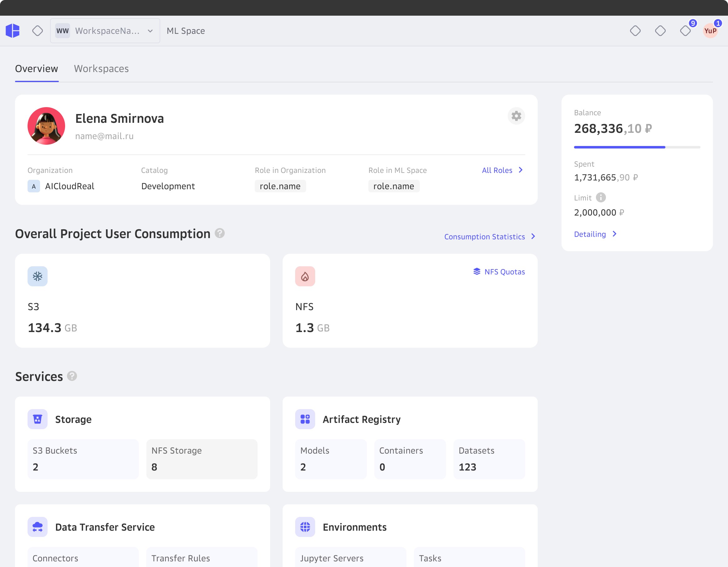The width and height of the screenshot is (728, 567).
Task: Click the name@mail.ru email text
Action: coord(104,136)
